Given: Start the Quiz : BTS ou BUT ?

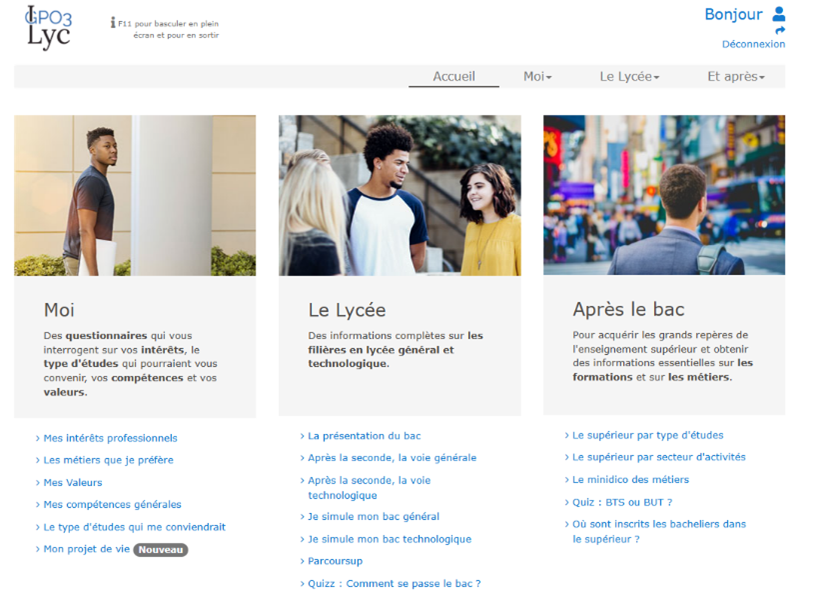Looking at the screenshot, I should [x=622, y=502].
